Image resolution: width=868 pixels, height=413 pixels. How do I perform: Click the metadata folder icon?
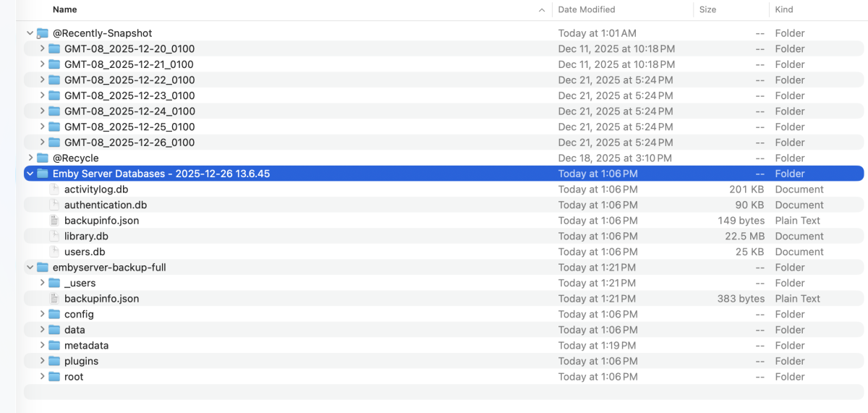coord(54,345)
